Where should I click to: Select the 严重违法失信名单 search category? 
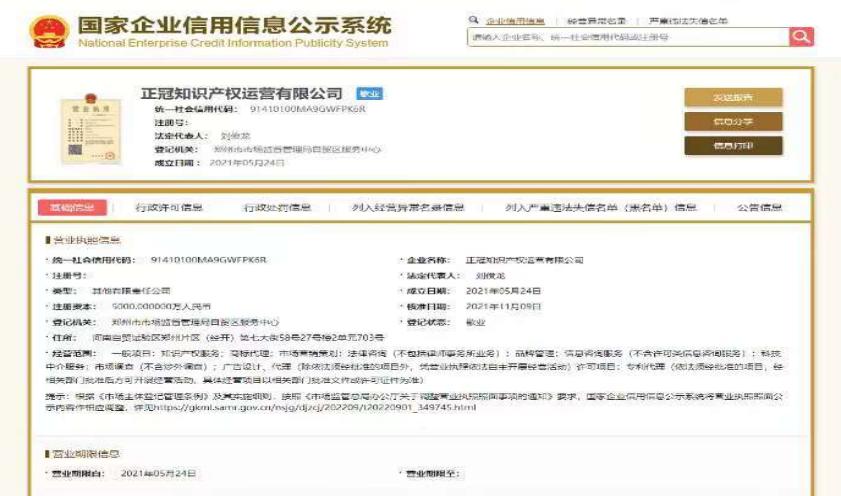coord(688,21)
